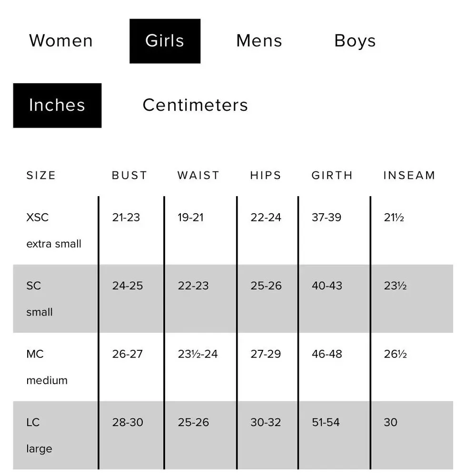Viewport: 476px width, 476px height.
Task: Show the Boys size chart tab
Action: 355,41
